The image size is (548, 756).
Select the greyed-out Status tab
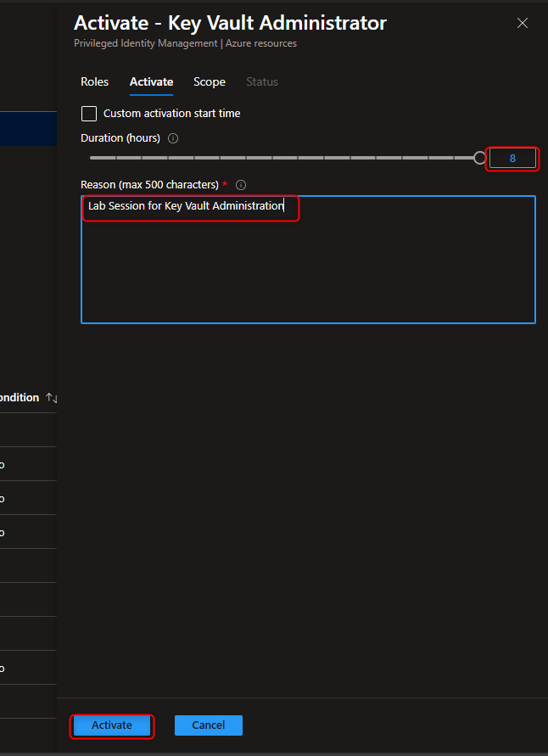click(262, 82)
